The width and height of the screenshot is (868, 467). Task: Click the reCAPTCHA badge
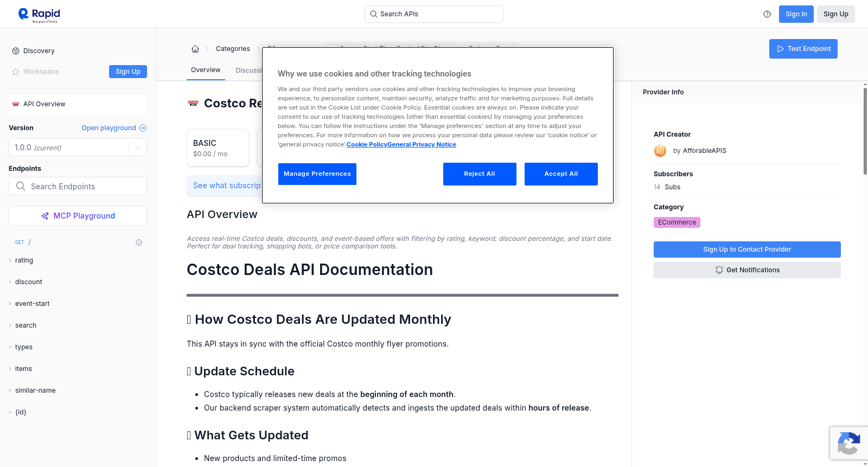[848, 443]
